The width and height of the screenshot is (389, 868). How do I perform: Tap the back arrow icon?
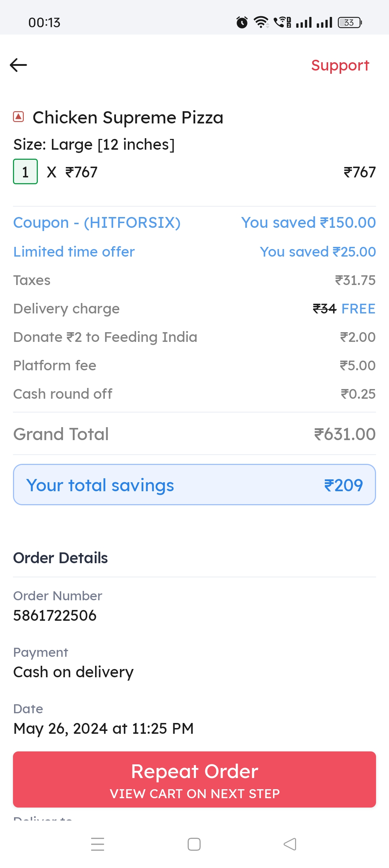click(18, 65)
